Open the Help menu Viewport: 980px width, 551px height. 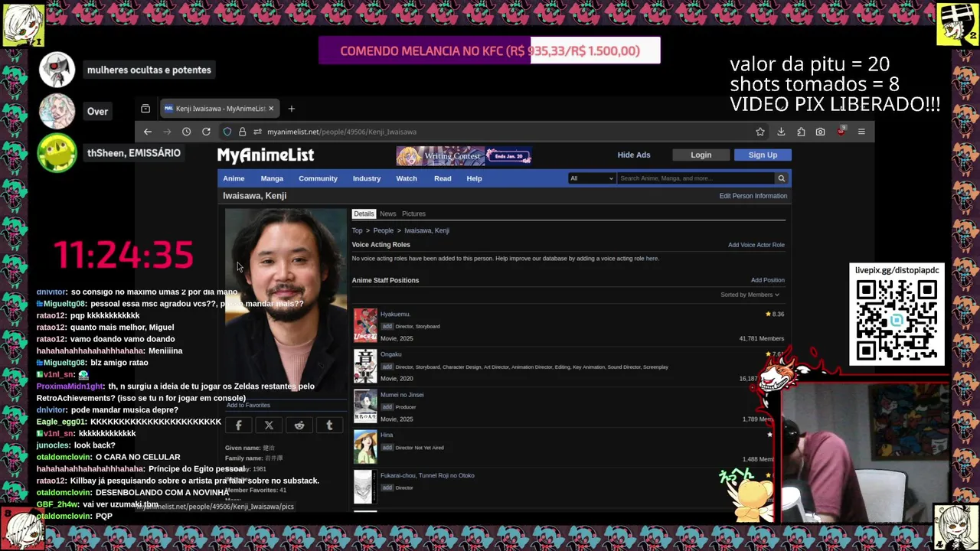pos(474,178)
